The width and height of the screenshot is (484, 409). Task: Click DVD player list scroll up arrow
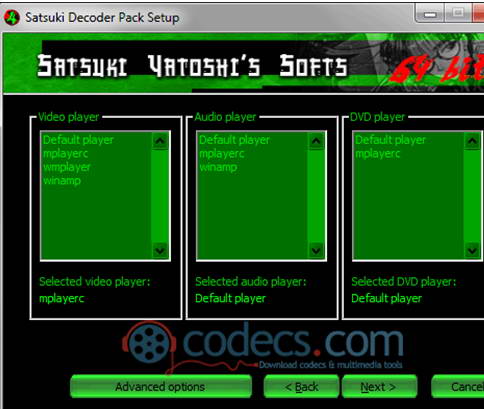pyautogui.click(x=472, y=141)
